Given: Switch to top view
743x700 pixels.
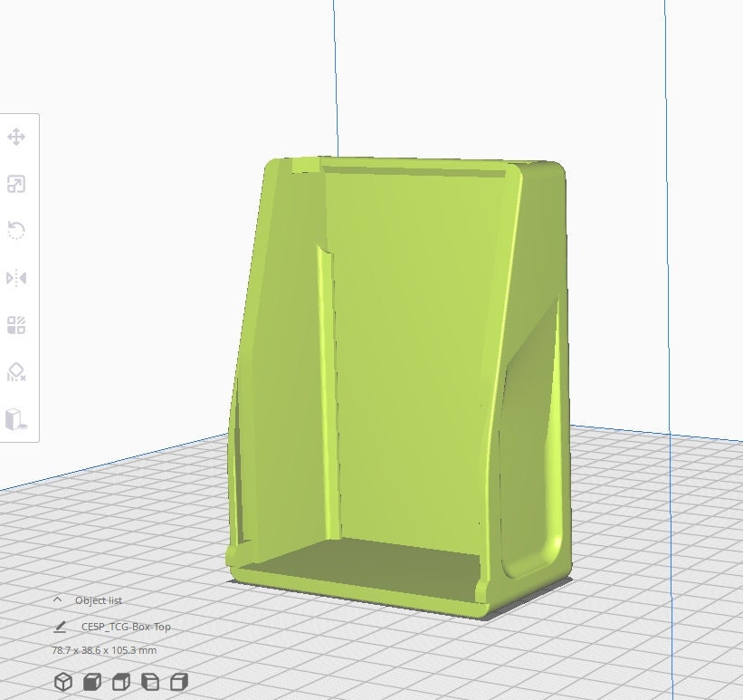Looking at the screenshot, I should [121, 682].
